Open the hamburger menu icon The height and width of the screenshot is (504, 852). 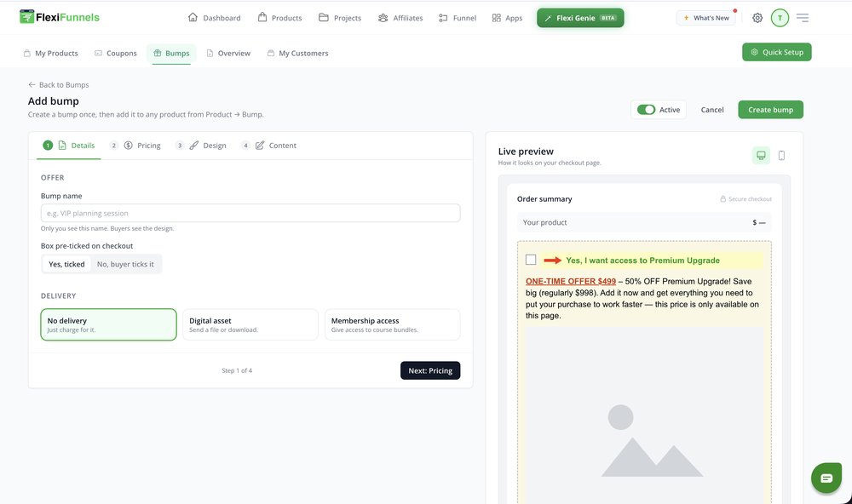pyautogui.click(x=803, y=18)
